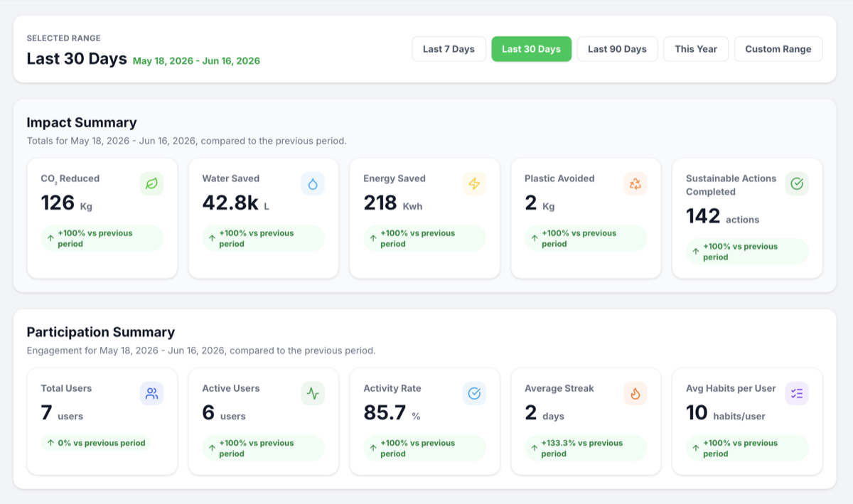Click the checkmark icon on Sustainable Actions Completed card
This screenshot has height=504, width=853.
tap(797, 184)
